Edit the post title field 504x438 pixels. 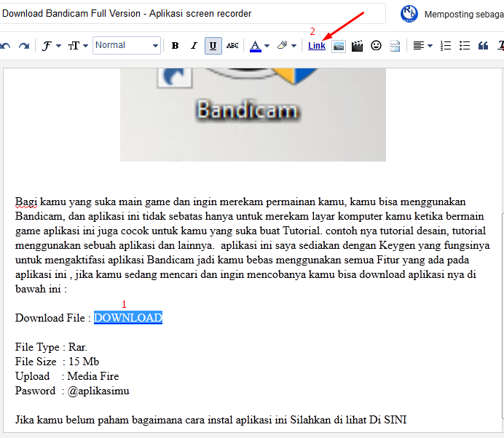[192, 14]
